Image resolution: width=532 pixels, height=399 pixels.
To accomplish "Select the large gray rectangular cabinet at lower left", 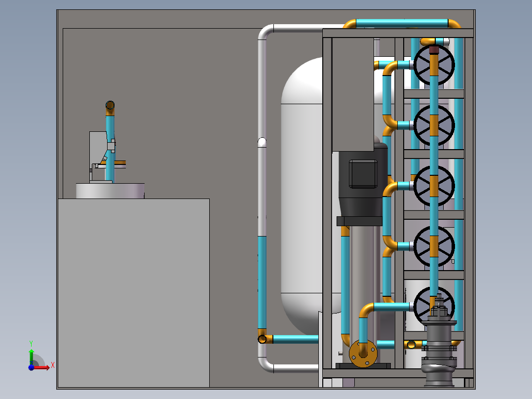I will 134,293.
